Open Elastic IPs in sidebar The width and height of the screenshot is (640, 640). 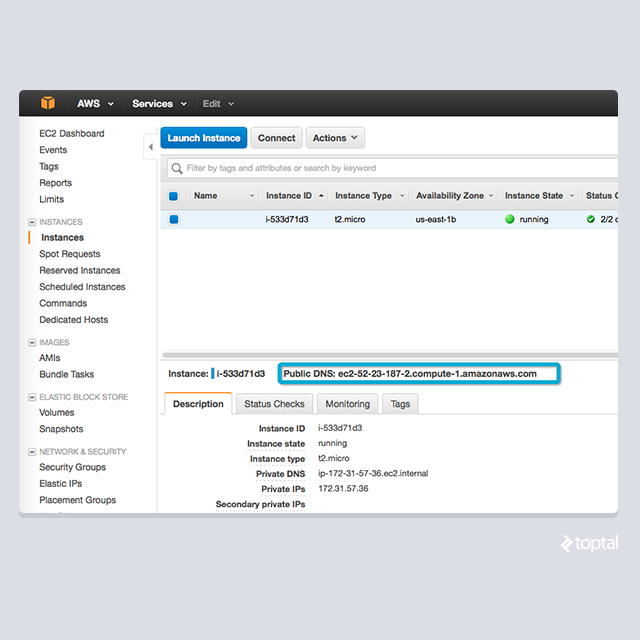pos(61,484)
